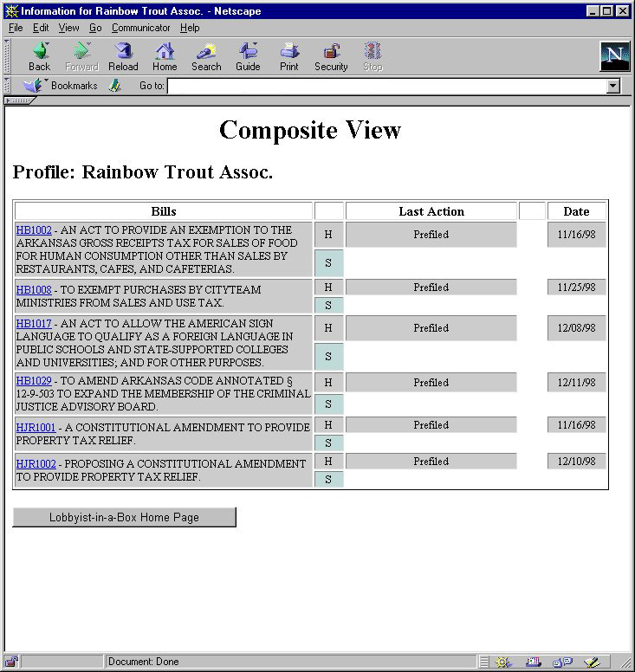Collapse the navigation toolbar handle

pyautogui.click(x=7, y=56)
